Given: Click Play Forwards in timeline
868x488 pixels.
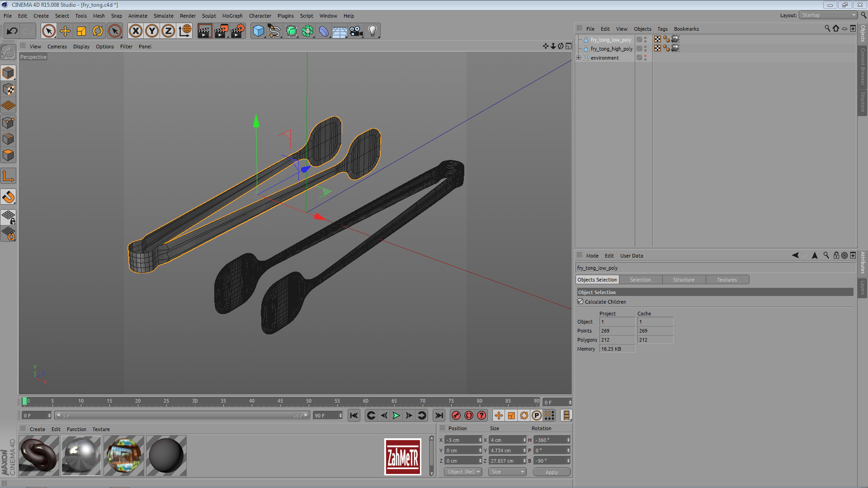Looking at the screenshot, I should click(x=396, y=416).
